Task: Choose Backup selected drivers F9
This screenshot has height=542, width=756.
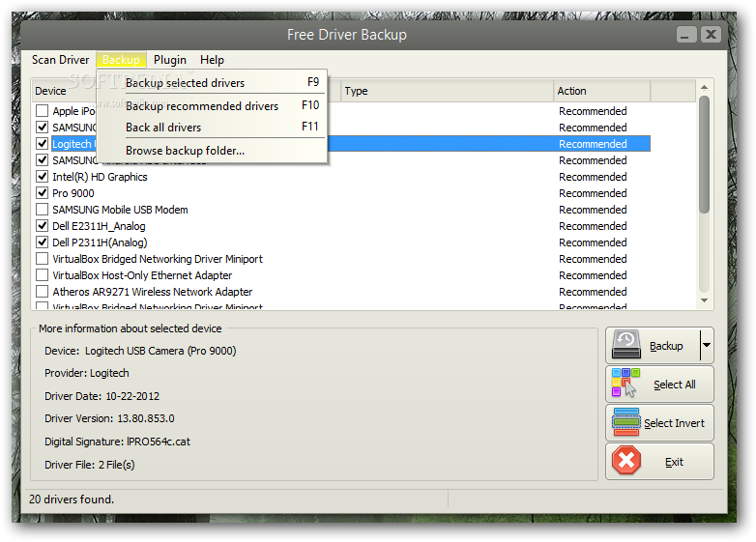Action: [x=212, y=83]
